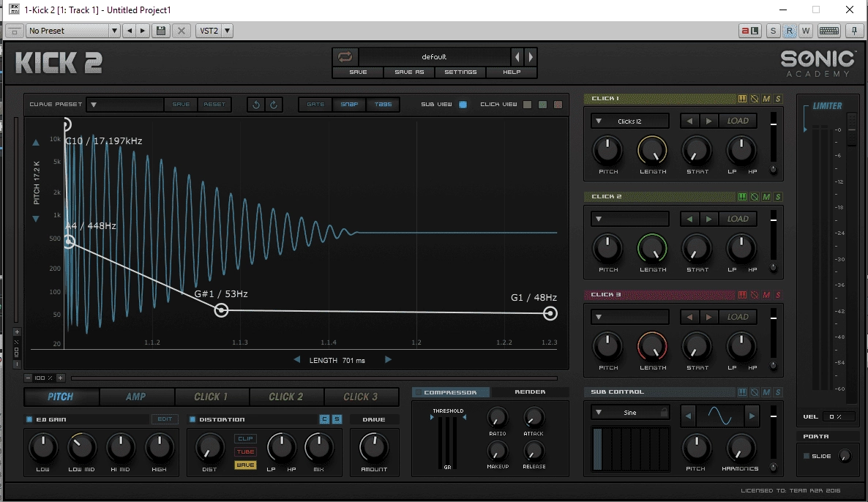Toggle Sub Control keyboard tracking icon
The image size is (868, 502).
(x=742, y=392)
